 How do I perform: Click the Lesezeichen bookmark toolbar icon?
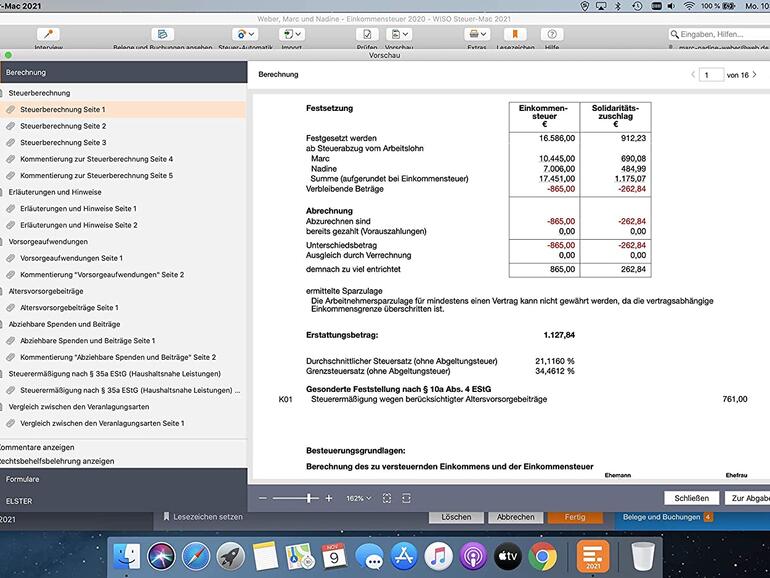[515, 34]
